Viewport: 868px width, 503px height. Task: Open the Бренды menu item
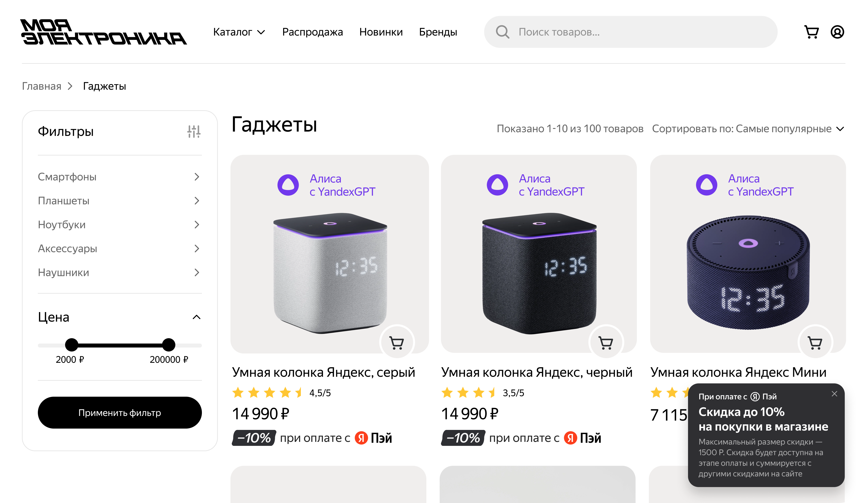pyautogui.click(x=438, y=32)
